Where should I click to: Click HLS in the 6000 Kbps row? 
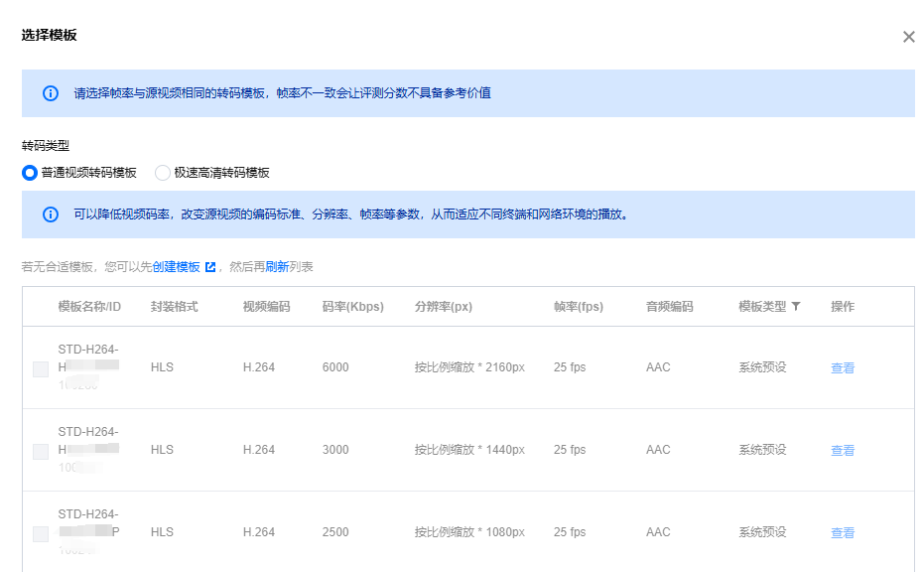tap(162, 367)
